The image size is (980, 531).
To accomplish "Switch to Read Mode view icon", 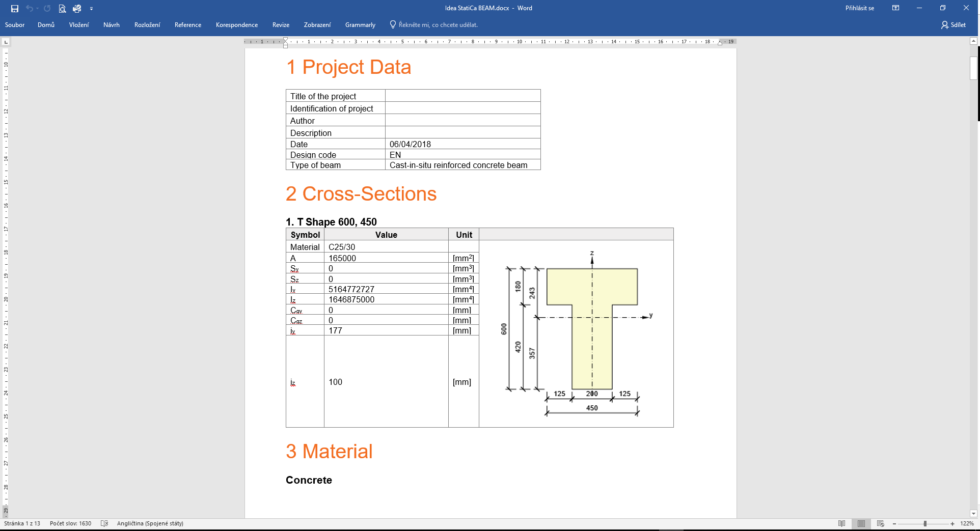I will coord(842,523).
